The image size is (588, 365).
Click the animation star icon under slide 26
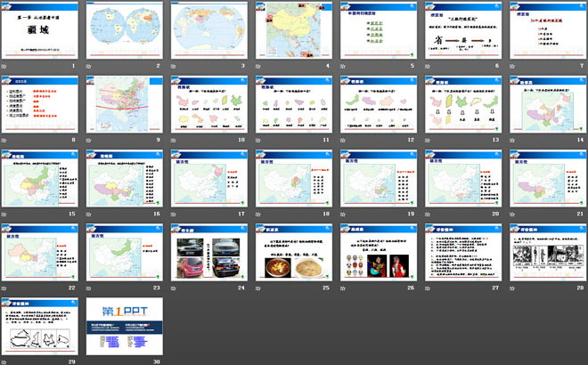coord(343,288)
